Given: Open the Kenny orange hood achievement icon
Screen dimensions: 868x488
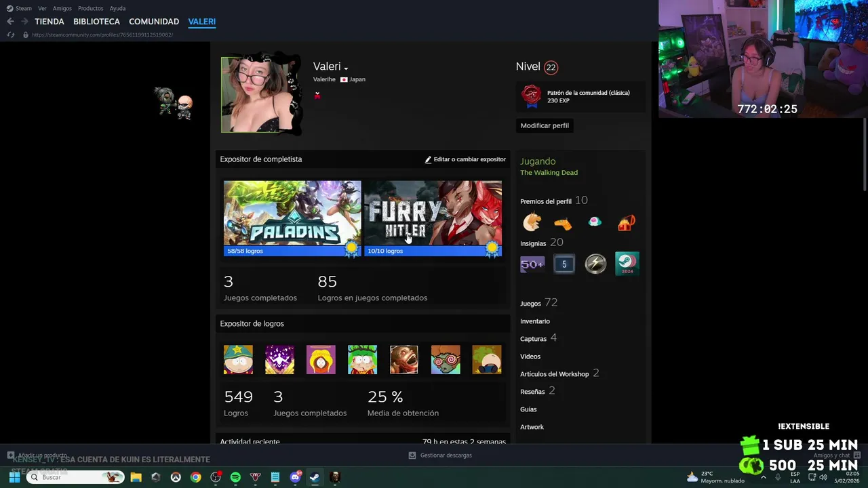Looking at the screenshot, I should [321, 360].
